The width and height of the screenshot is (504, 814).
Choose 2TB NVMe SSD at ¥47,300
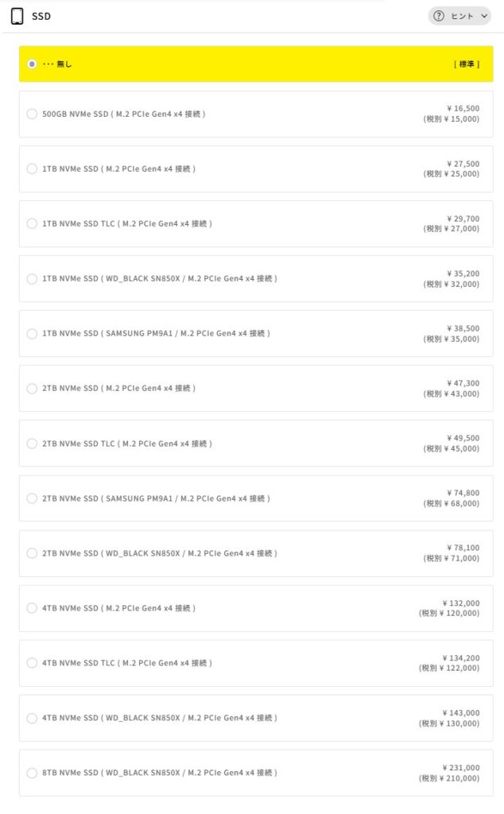coord(32,388)
